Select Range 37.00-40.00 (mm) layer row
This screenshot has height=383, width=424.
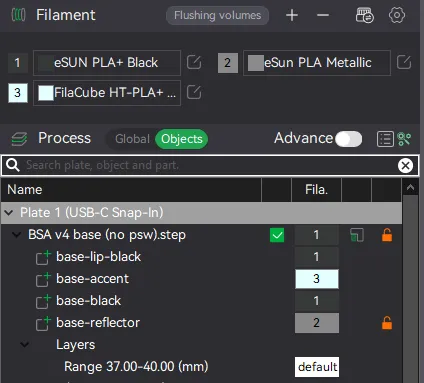click(136, 367)
